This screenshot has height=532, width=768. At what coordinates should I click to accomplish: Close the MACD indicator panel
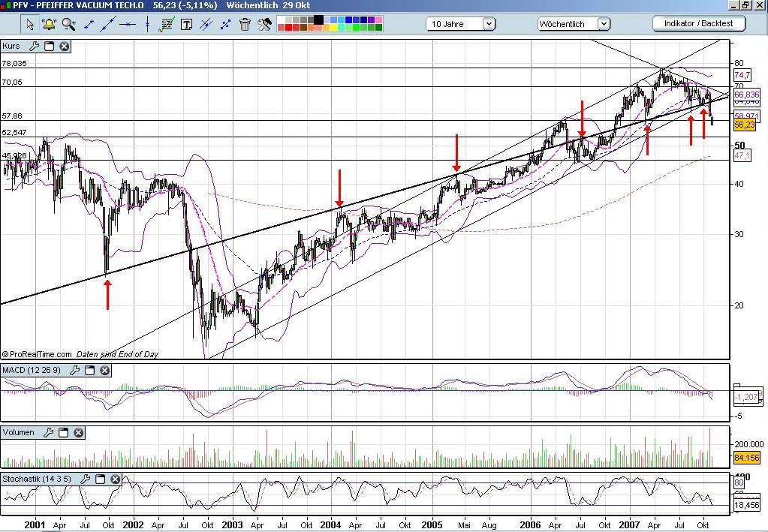click(105, 370)
